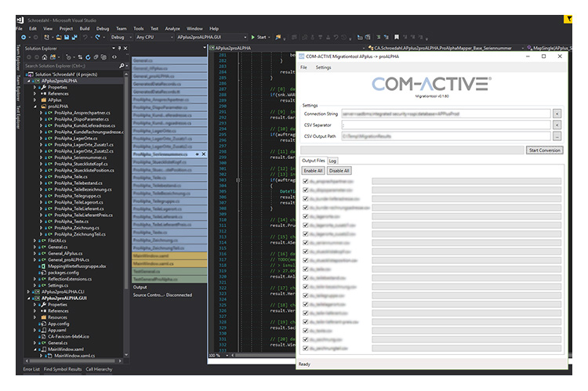Toggle the seventh output file checkbox
Viewport: 588px width, 391px height.
305,234
